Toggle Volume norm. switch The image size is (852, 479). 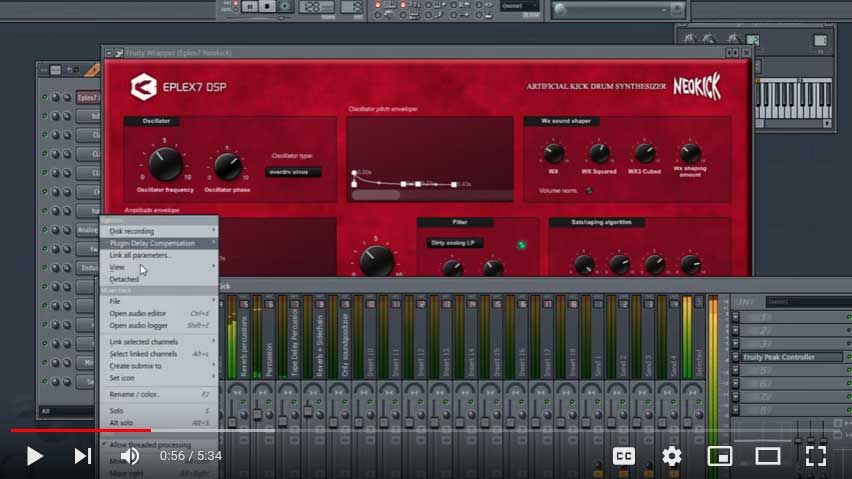[x=589, y=191]
